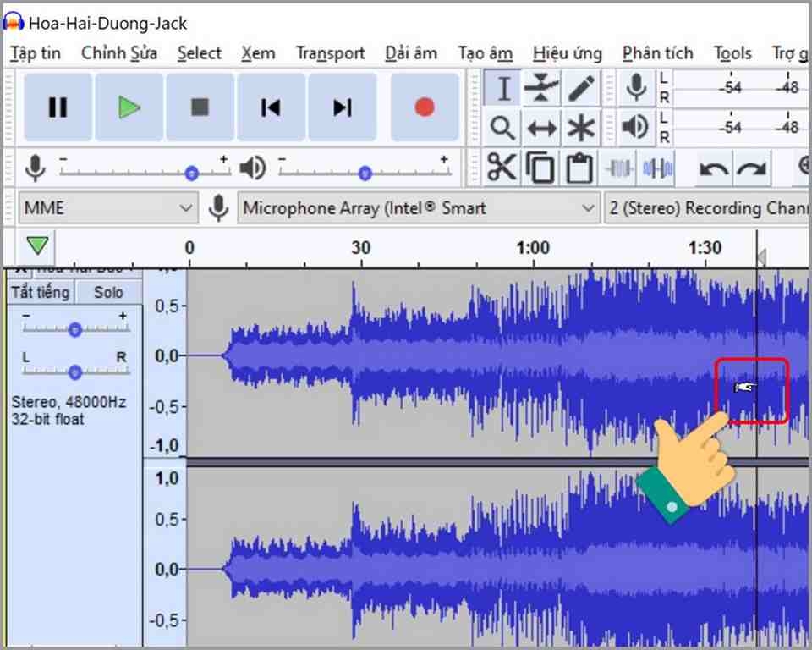Open the Hiệu ứng menu
Screen dimensions: 812x650
click(x=568, y=52)
